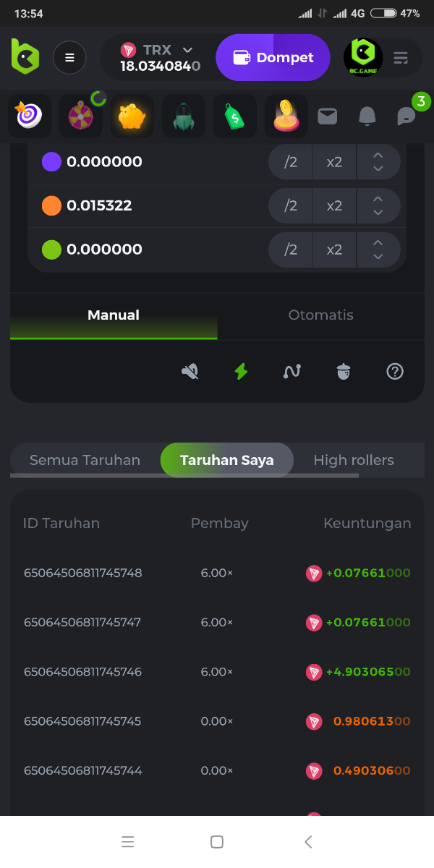Select the Semua Taruhan tab
The width and height of the screenshot is (434, 868).
85,460
